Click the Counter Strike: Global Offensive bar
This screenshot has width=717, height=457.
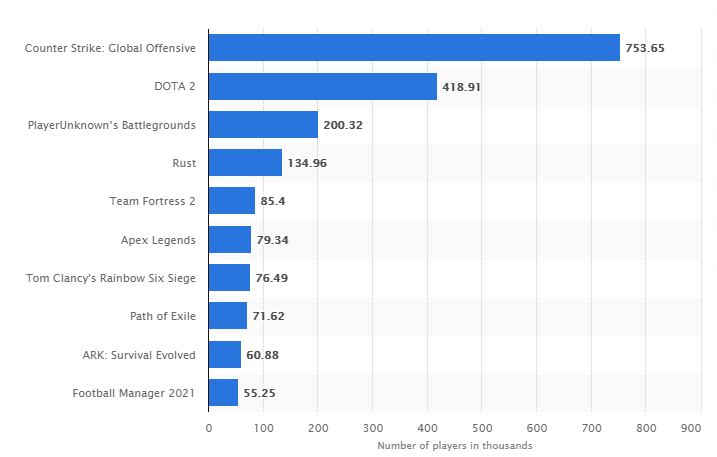tap(414, 48)
